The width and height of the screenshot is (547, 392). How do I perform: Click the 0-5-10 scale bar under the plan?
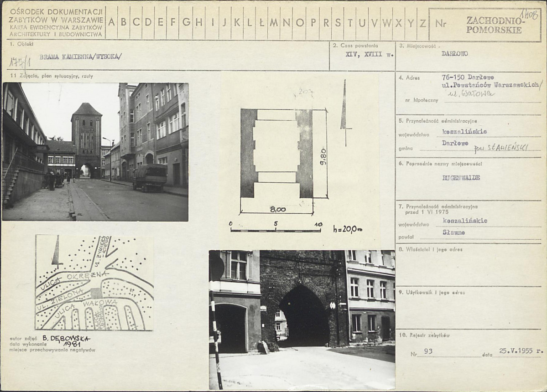275,227
